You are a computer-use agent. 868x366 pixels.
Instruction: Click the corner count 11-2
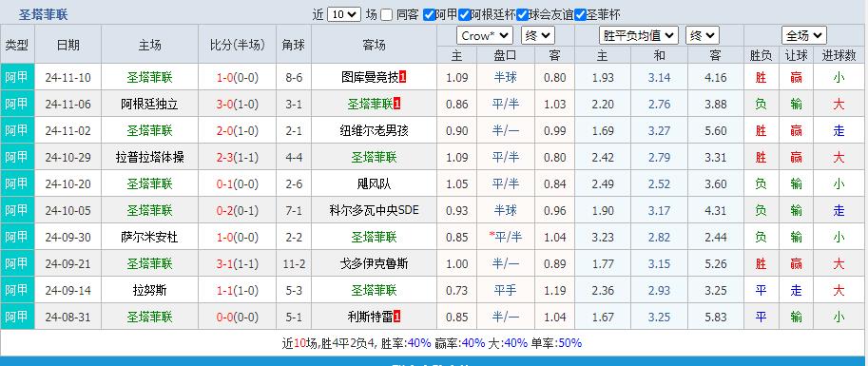pos(294,263)
